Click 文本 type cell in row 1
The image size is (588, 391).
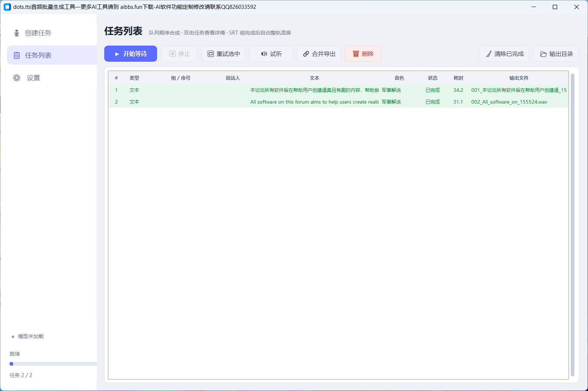(x=134, y=90)
